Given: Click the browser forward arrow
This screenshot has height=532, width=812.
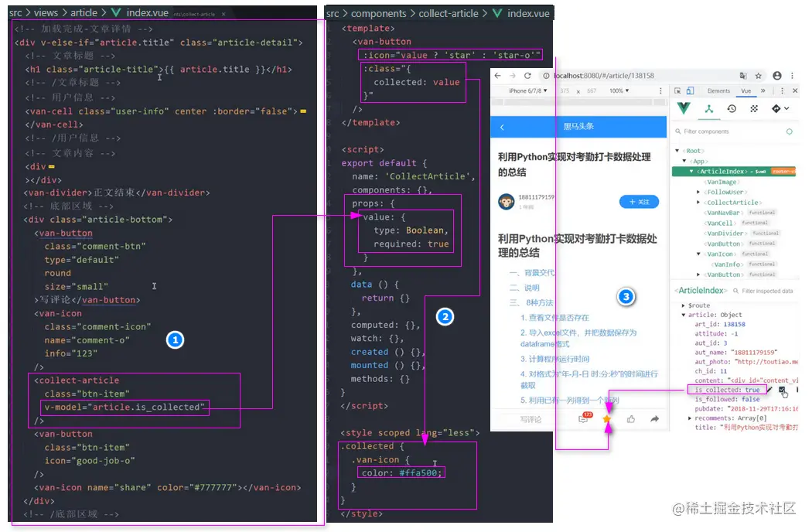Looking at the screenshot, I should (513, 76).
